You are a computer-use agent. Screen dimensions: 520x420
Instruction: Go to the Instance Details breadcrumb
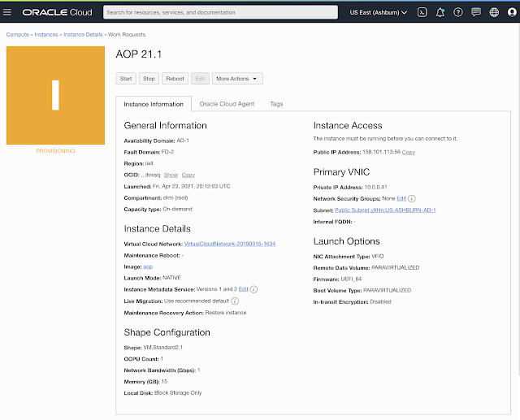83,34
